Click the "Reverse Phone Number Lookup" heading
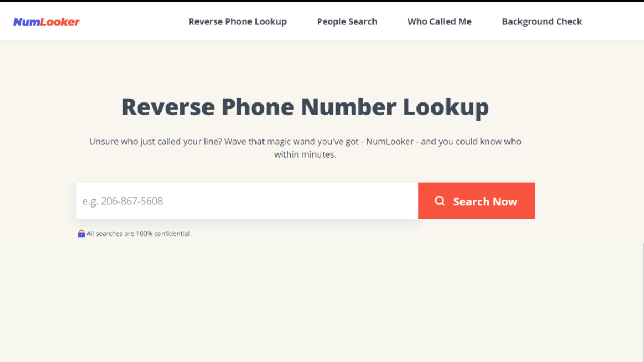Screen dimensions: 644x362 click(305, 107)
